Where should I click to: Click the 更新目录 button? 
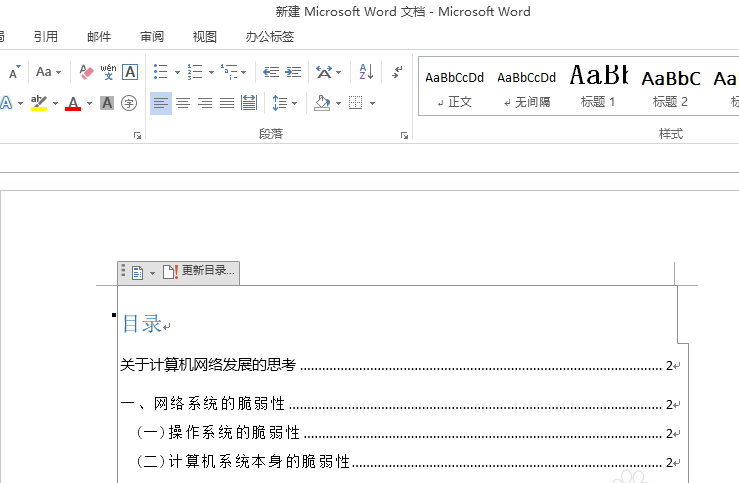[x=199, y=271]
